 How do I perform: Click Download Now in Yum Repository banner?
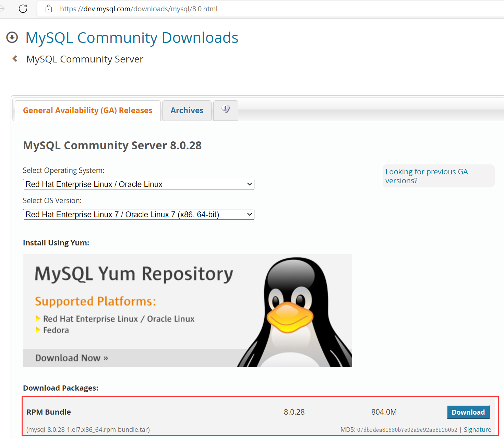(x=72, y=358)
